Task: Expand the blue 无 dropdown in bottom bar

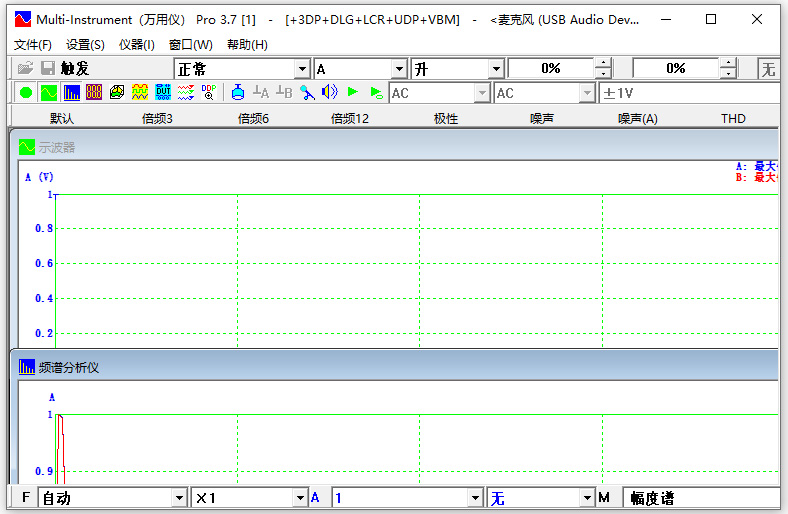Action: [x=587, y=498]
